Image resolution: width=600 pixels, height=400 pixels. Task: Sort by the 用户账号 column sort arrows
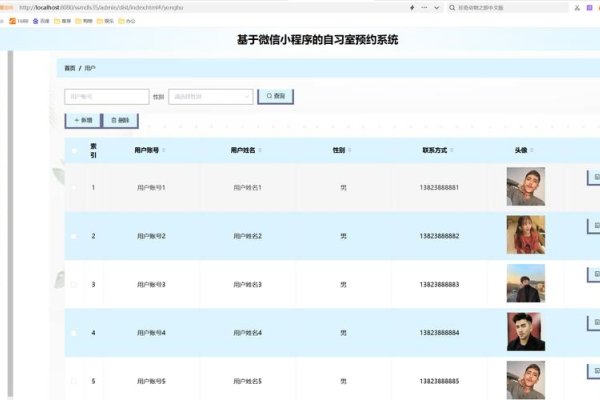[164, 150]
